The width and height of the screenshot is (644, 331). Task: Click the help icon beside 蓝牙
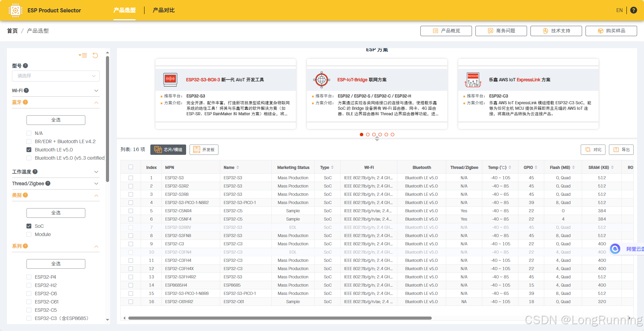click(25, 102)
